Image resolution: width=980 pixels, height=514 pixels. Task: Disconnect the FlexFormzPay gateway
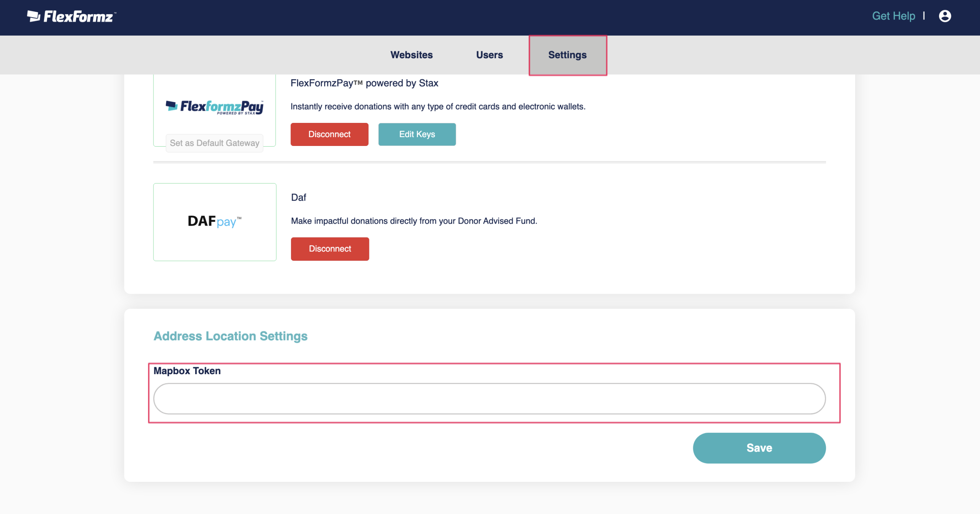(x=329, y=134)
